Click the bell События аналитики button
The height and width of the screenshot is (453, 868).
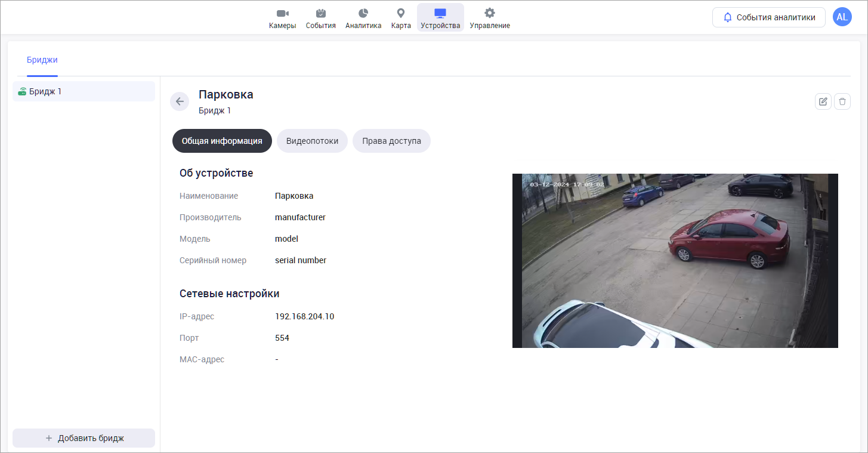pos(768,17)
